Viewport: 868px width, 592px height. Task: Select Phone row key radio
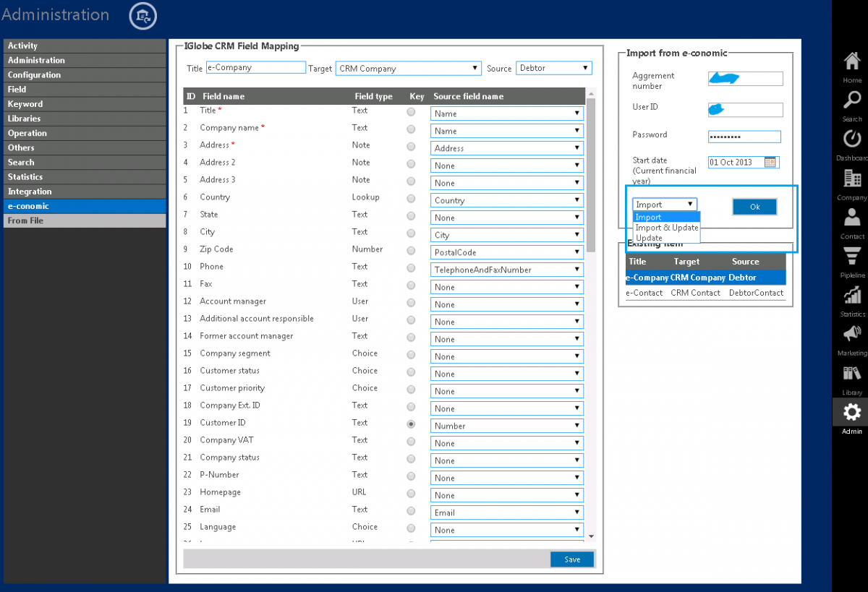pyautogui.click(x=411, y=268)
